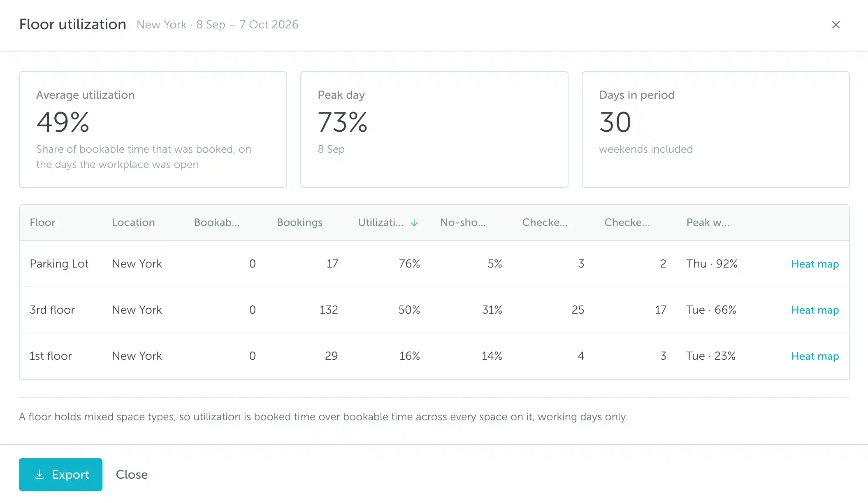Click the Tue · 66% peak value
Image resolution: width=868 pixels, height=503 pixels.
(x=711, y=310)
